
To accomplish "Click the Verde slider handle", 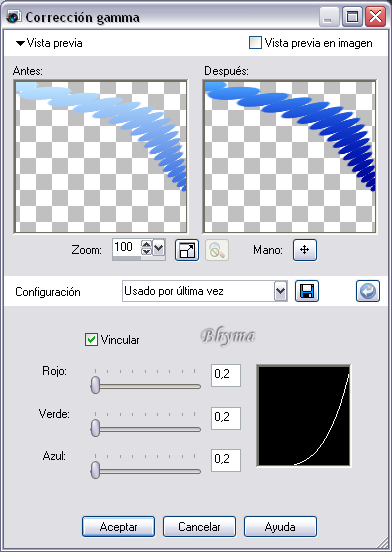I will coord(95,428).
